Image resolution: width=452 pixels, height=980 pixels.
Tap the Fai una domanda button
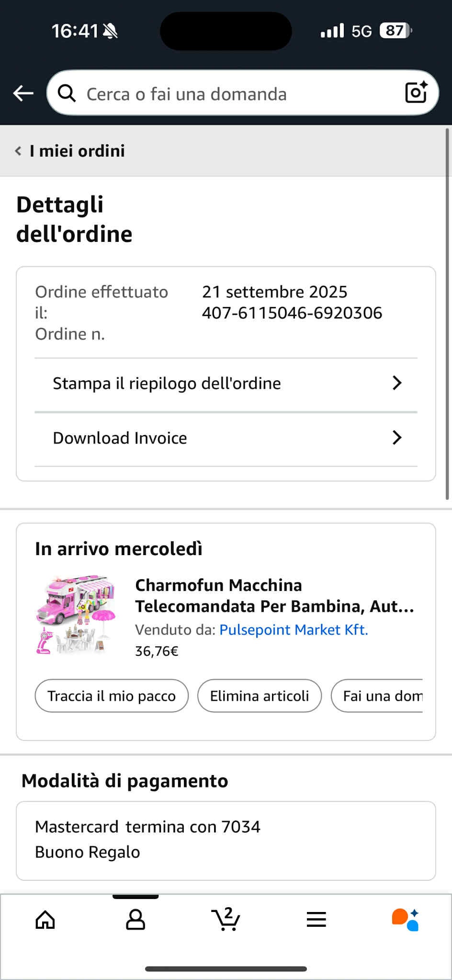click(x=378, y=696)
